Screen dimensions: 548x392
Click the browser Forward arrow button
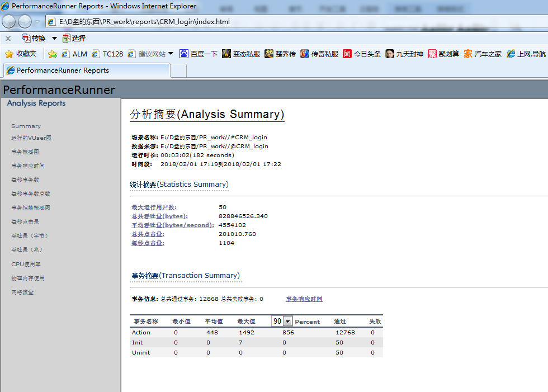point(25,22)
